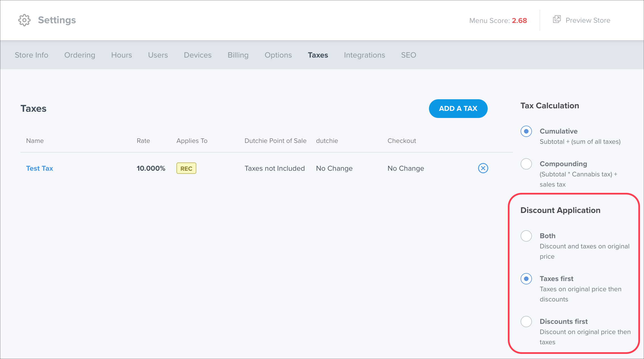Click the Rate column header
644x359 pixels.
pyautogui.click(x=143, y=141)
